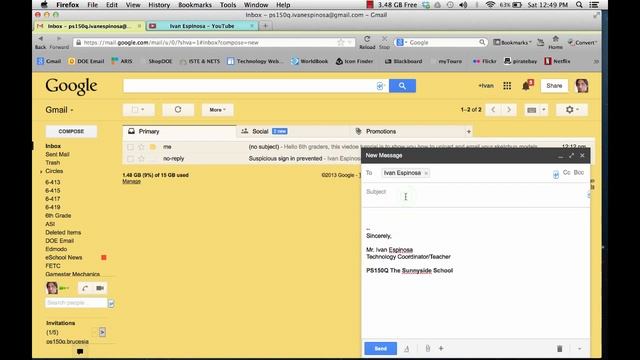Add Bcc recipients
The image size is (640, 360).
pos(579,173)
